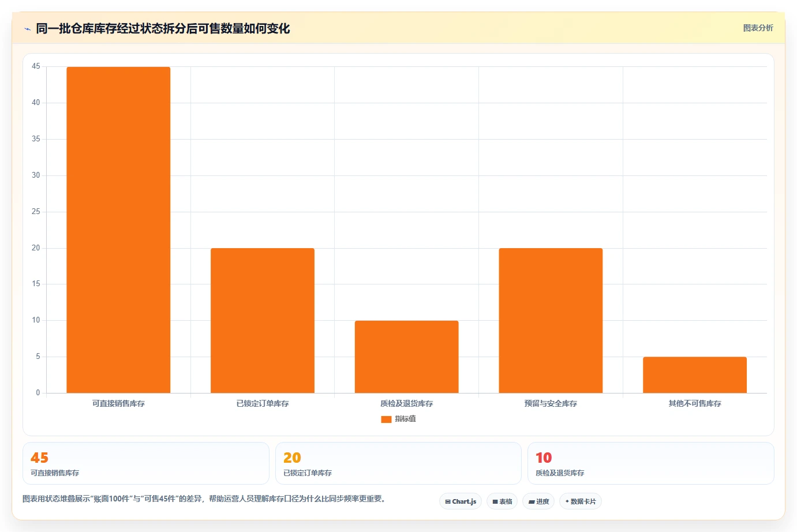The image size is (797, 532).
Task: Click x-axis label 质检及退货库存
Action: pyautogui.click(x=407, y=403)
